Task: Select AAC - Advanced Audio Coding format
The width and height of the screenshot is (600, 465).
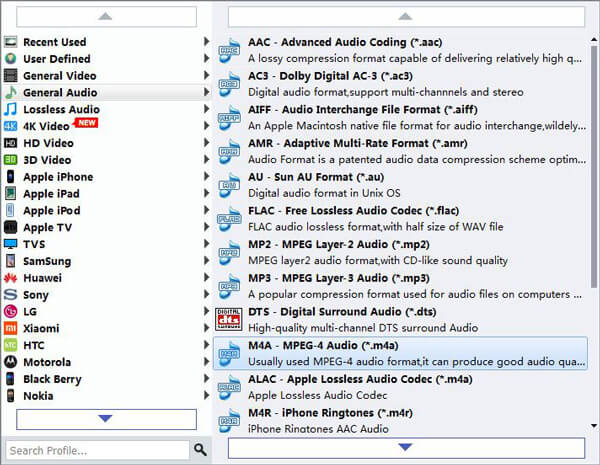Action: (x=401, y=50)
